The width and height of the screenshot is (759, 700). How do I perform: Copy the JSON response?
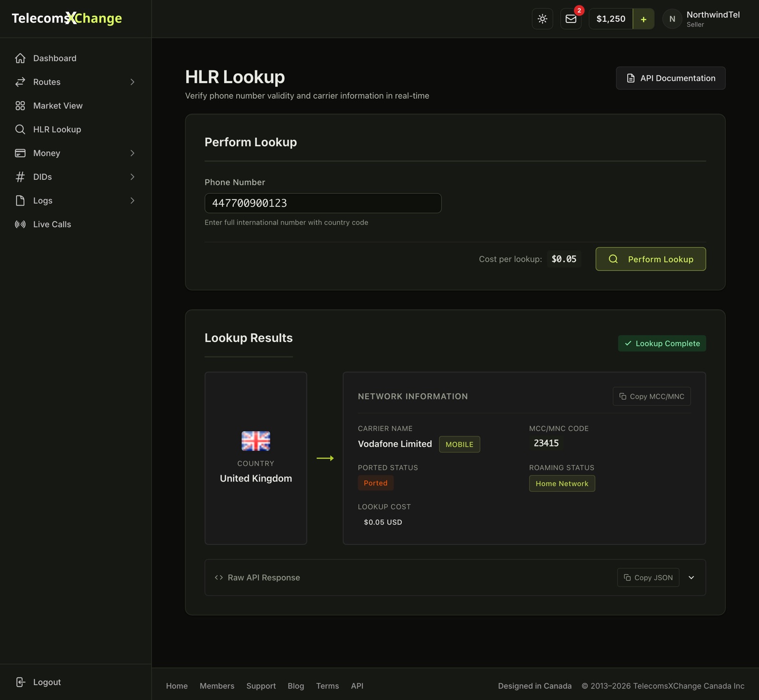click(x=648, y=578)
